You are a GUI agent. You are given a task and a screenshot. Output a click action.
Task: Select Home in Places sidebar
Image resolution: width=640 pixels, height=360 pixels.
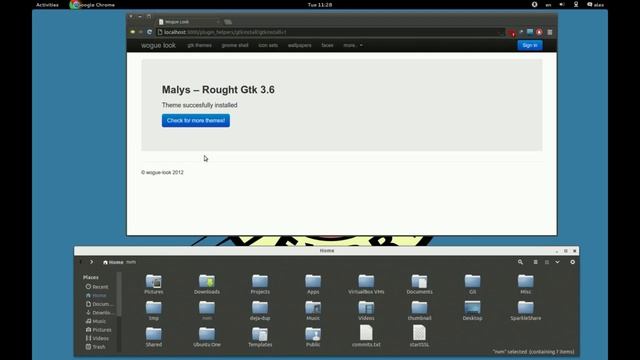[97, 295]
